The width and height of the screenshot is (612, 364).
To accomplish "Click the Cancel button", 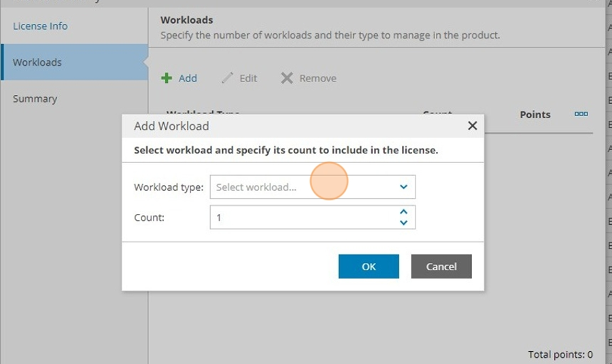I will click(x=441, y=267).
